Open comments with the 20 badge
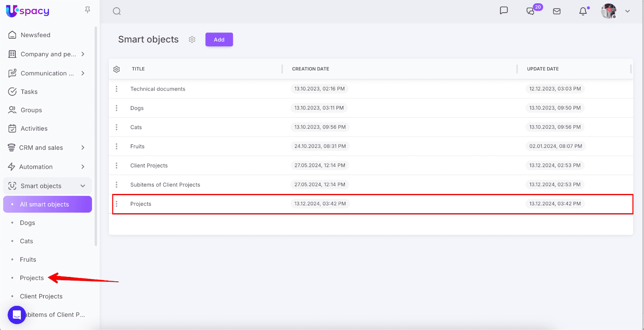Screen dimensions: 644x330 [530, 11]
